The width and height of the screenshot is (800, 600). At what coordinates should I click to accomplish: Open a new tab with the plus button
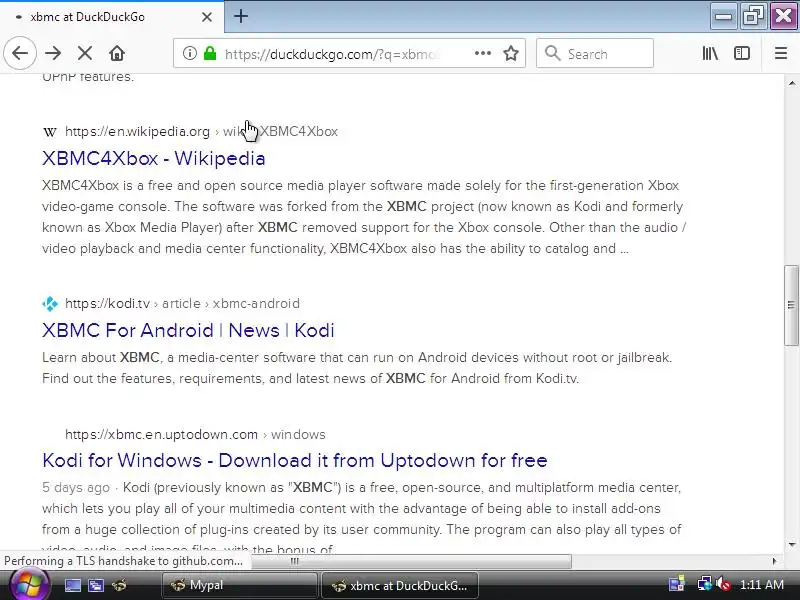click(x=241, y=16)
